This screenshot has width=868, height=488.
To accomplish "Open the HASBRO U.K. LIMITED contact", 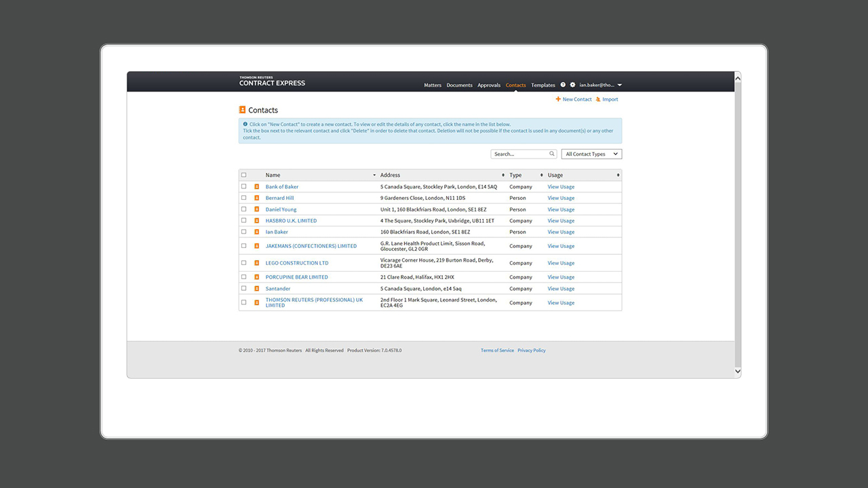I will click(291, 220).
